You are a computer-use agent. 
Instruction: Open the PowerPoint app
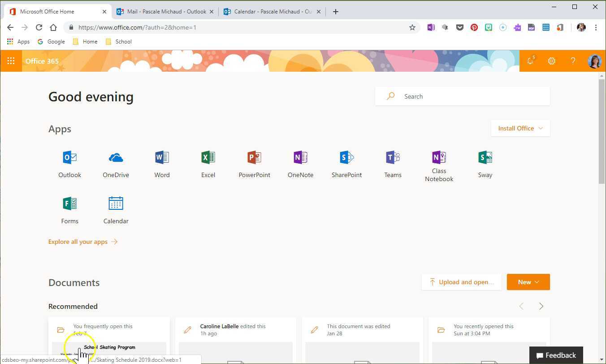(254, 165)
